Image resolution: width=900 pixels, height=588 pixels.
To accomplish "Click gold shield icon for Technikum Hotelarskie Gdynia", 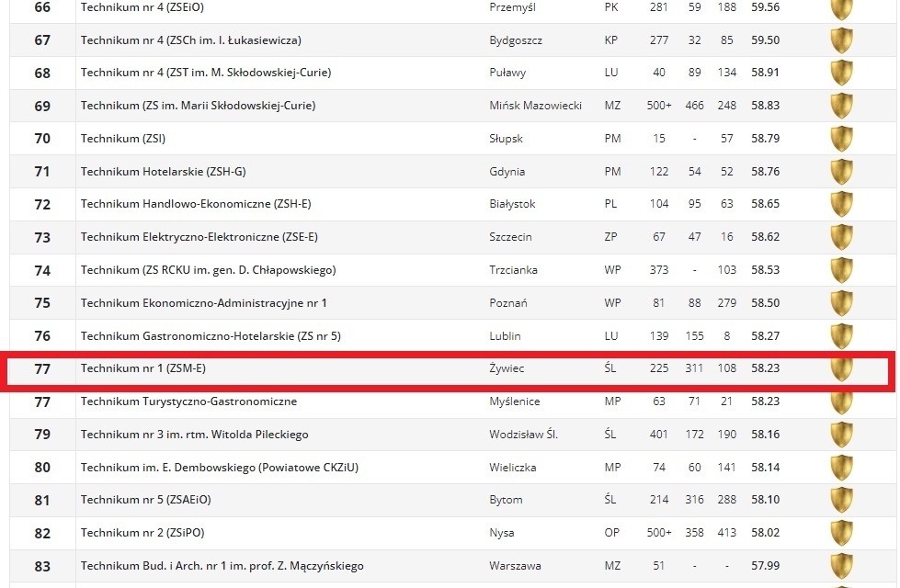I will pyautogui.click(x=841, y=171).
